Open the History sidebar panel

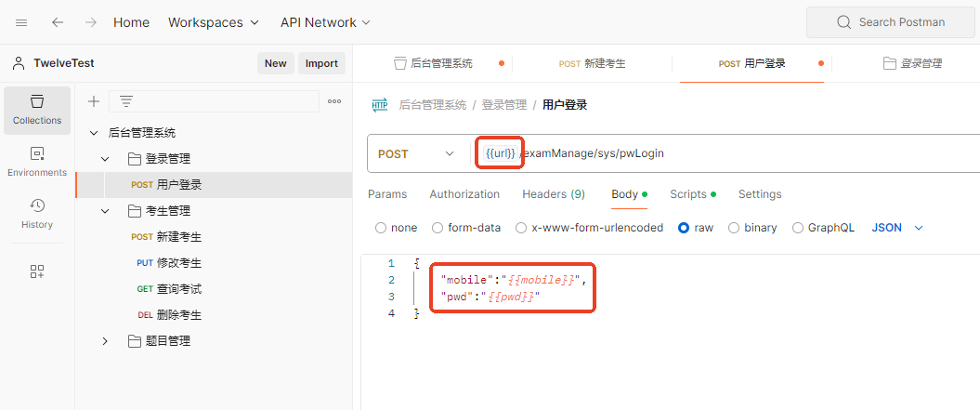tap(37, 214)
